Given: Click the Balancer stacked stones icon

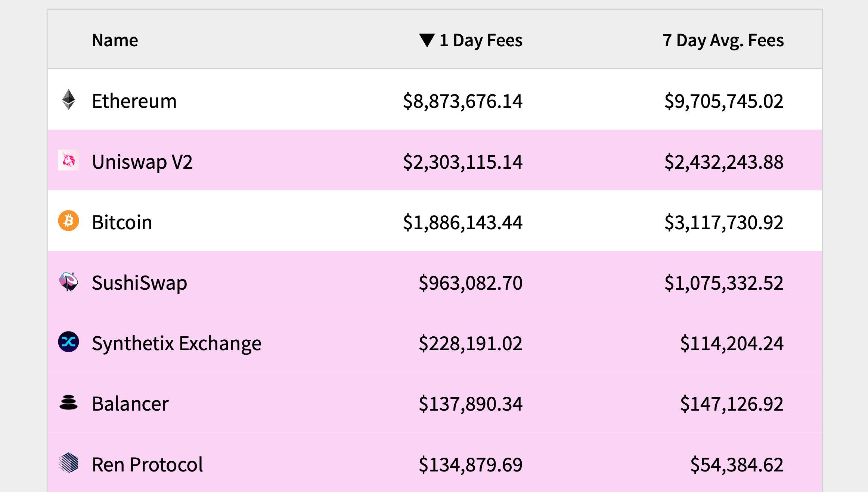Looking at the screenshot, I should pyautogui.click(x=68, y=402).
